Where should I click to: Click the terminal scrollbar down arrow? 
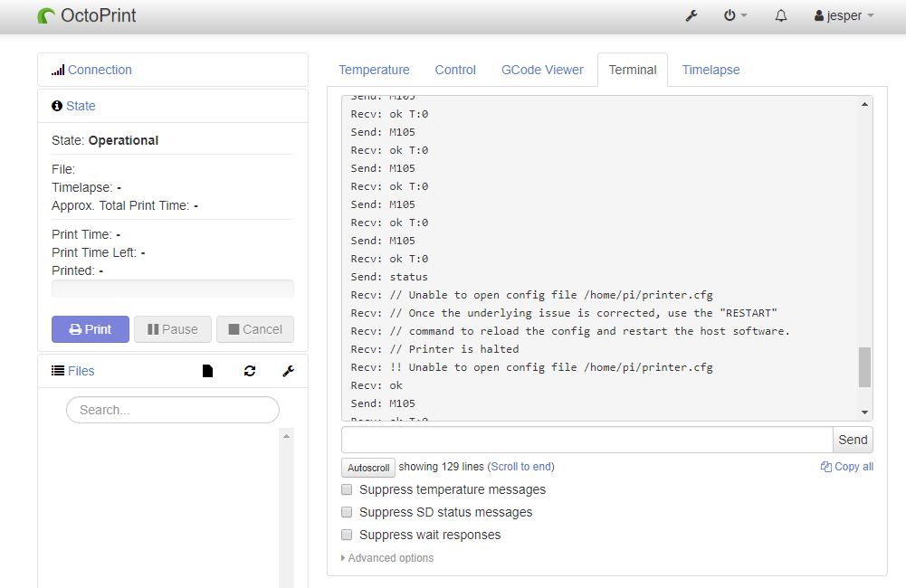(x=865, y=413)
